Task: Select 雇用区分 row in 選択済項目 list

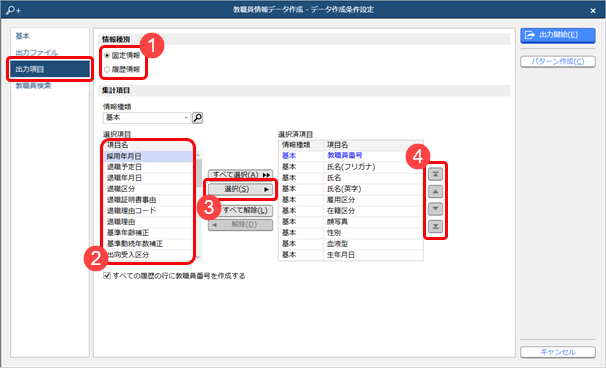Action: point(351,200)
